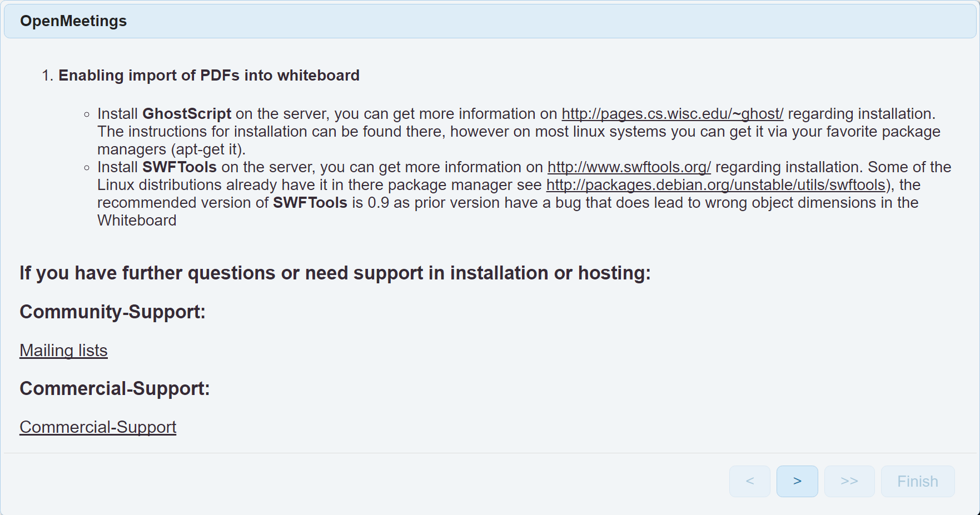
Task: Jump to last step with '>>' button
Action: click(849, 481)
